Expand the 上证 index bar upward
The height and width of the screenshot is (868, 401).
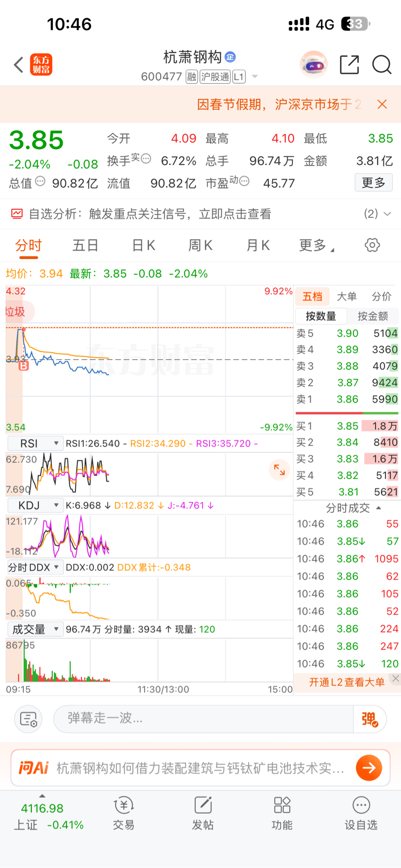[42, 796]
